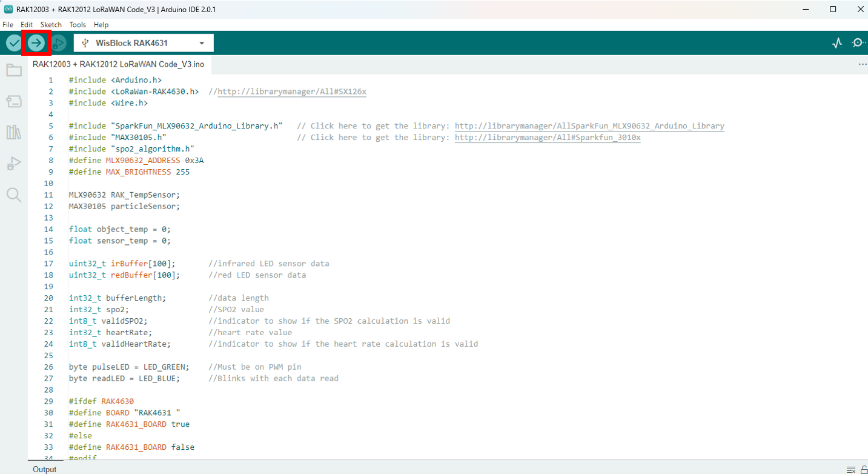This screenshot has height=474, width=868.
Task: Minimize the Arduino IDE window
Action: (x=806, y=9)
